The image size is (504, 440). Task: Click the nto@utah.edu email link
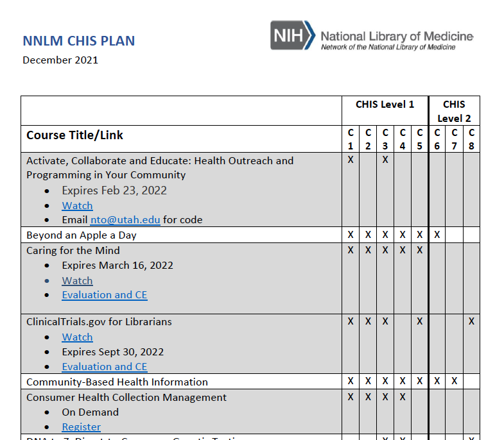[125, 220]
